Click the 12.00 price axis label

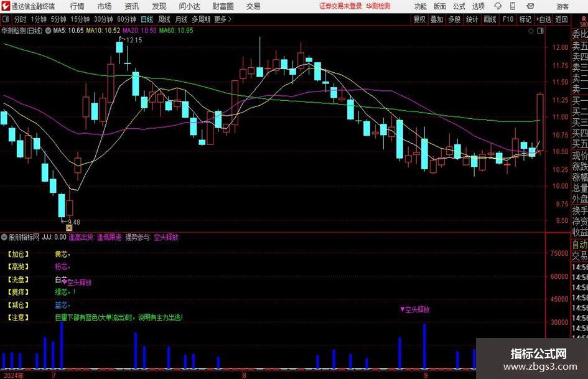pos(560,47)
